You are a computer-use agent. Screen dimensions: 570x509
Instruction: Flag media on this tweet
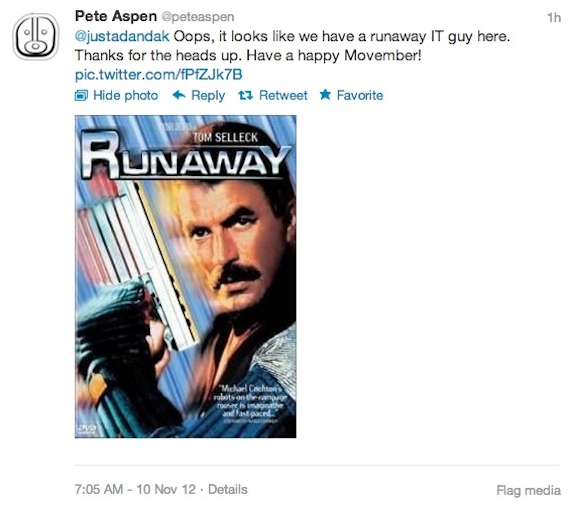(529, 490)
